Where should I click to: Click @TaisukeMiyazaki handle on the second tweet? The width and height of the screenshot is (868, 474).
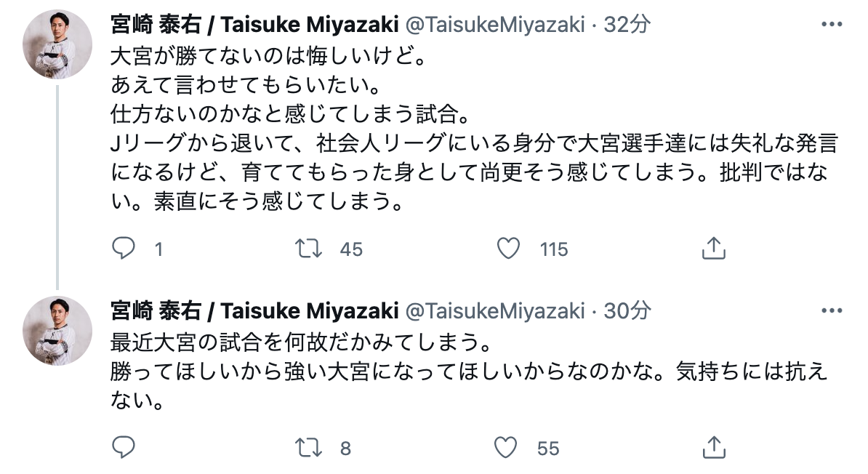pyautogui.click(x=494, y=310)
